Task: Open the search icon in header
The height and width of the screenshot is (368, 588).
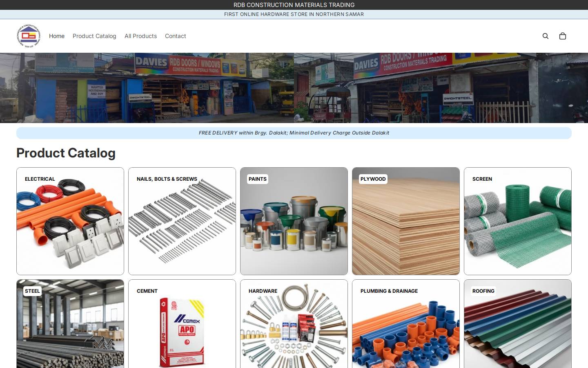Action: point(546,36)
